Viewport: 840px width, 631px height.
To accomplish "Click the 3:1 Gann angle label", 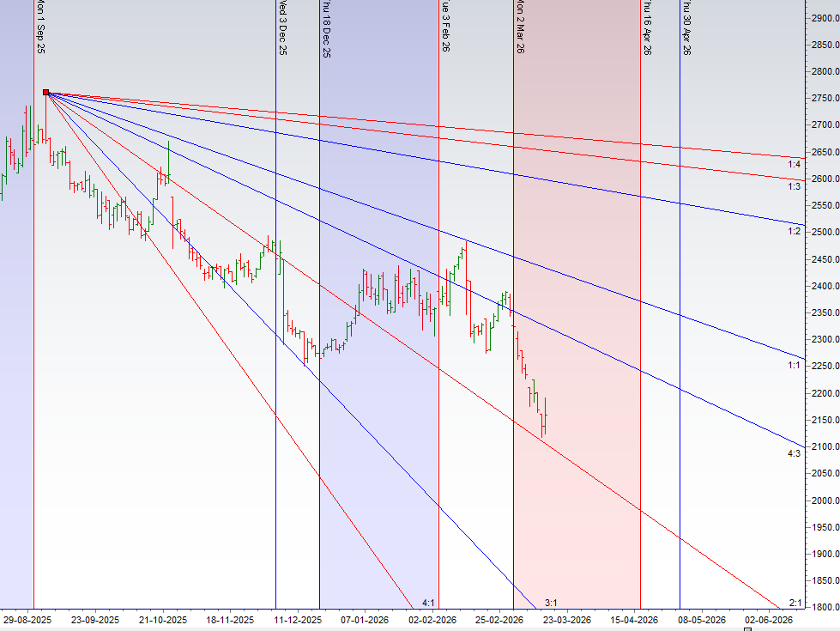I will (552, 603).
